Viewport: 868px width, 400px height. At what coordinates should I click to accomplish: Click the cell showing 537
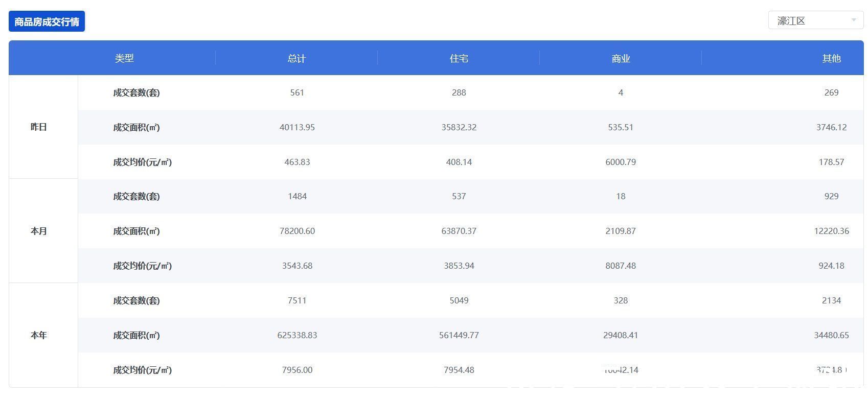pos(459,196)
